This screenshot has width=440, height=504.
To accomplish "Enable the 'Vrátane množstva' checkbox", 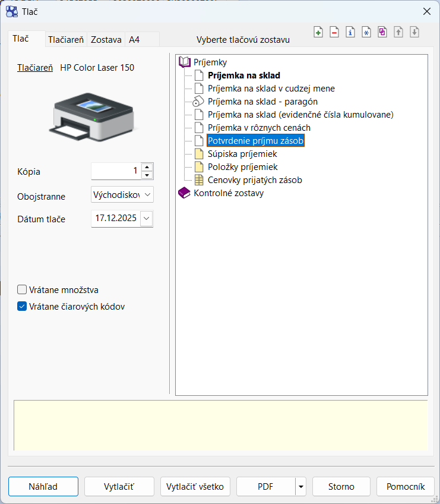I will (x=23, y=290).
